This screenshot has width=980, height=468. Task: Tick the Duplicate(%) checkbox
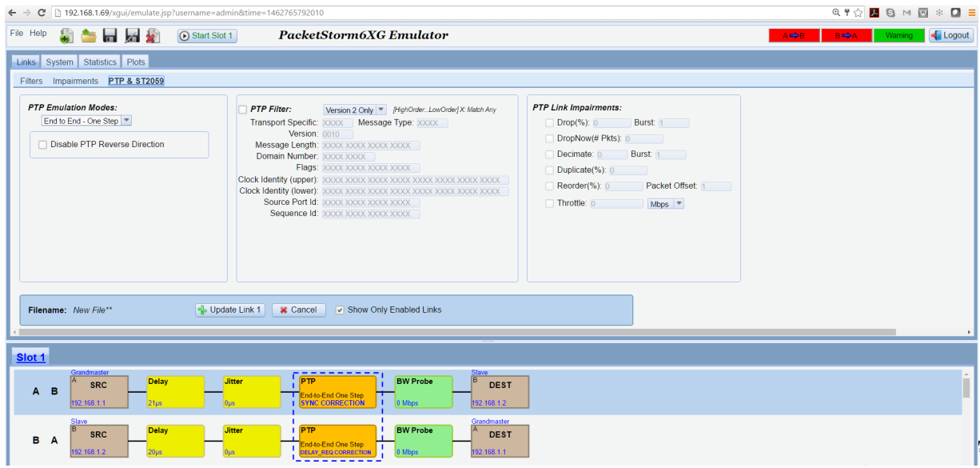pos(549,170)
